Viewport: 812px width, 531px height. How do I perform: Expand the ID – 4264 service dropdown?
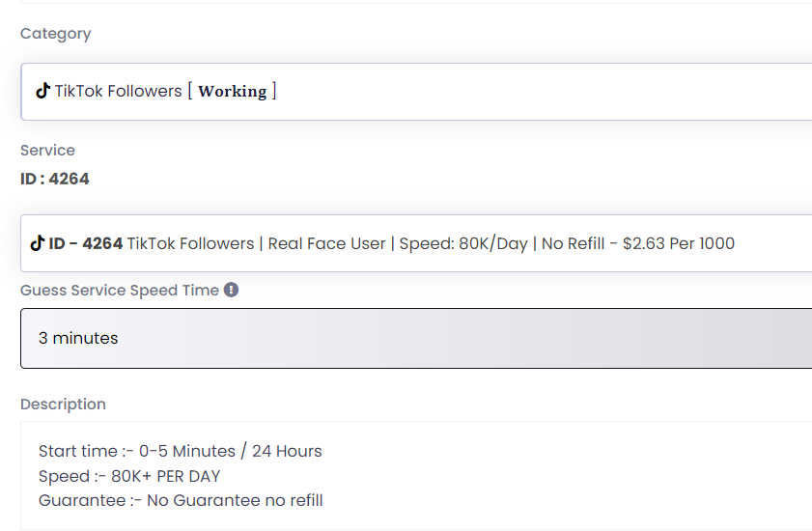pos(416,243)
